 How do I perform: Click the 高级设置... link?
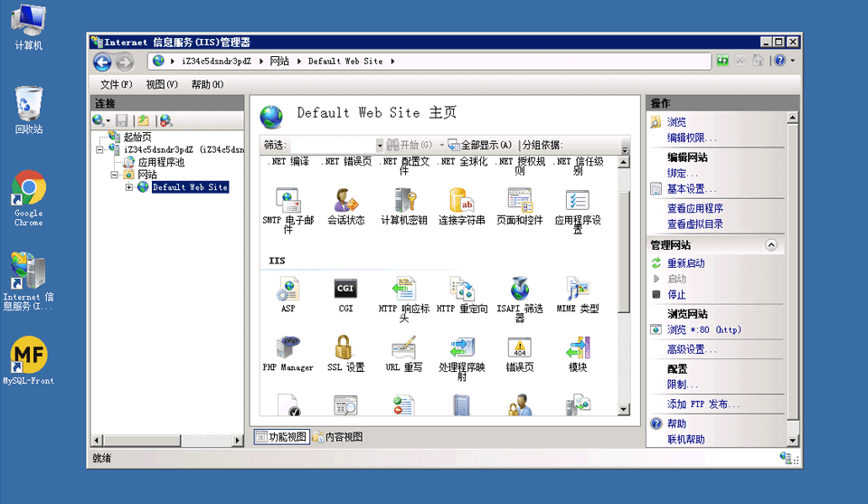[x=692, y=349]
